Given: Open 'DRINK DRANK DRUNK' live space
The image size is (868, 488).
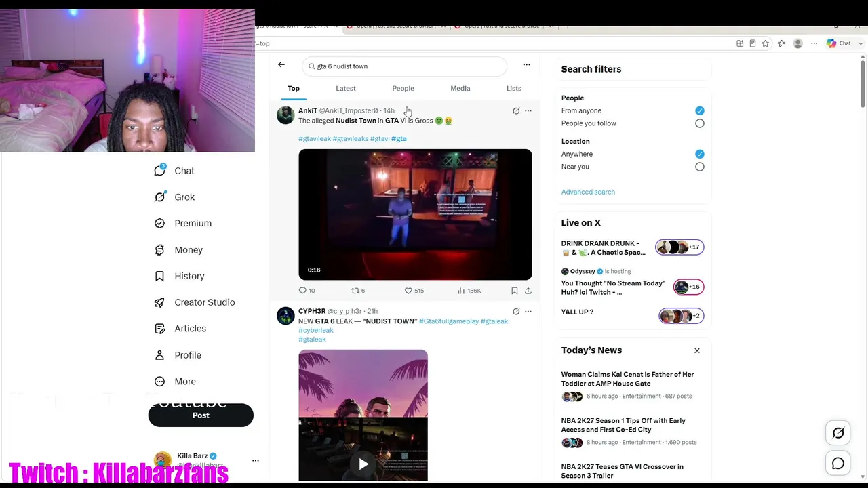Looking at the screenshot, I should tap(633, 248).
